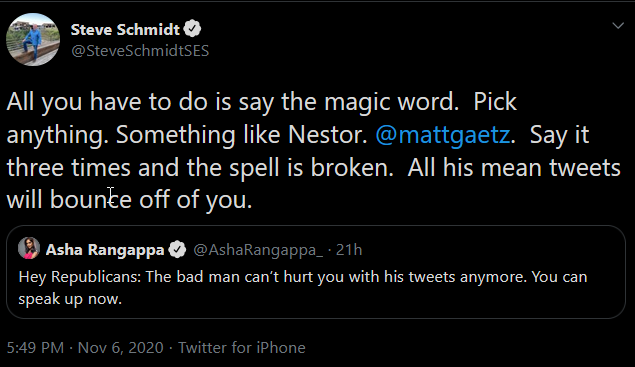Open the Steve Schmidt display name link
This screenshot has width=635, height=367.
(x=125, y=29)
